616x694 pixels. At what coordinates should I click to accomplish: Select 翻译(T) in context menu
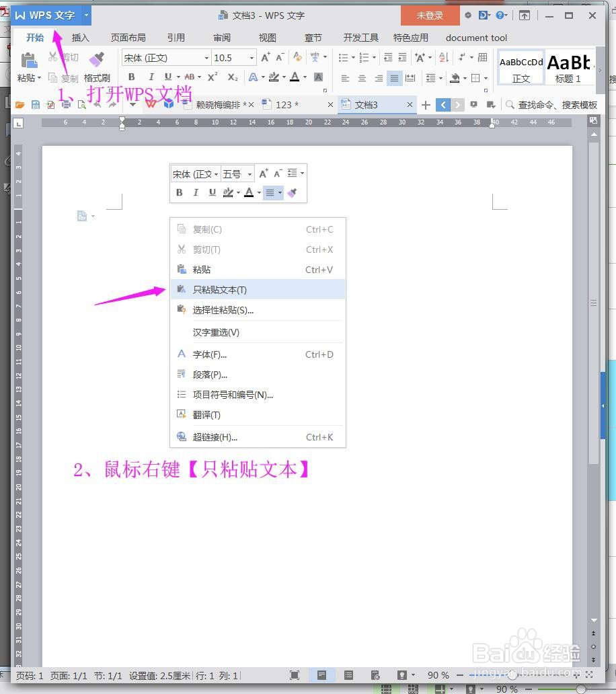pos(258,415)
